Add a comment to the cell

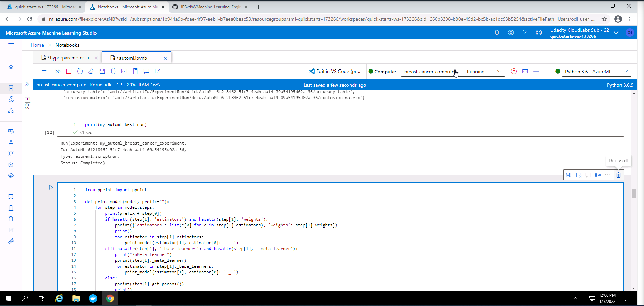(x=588, y=175)
